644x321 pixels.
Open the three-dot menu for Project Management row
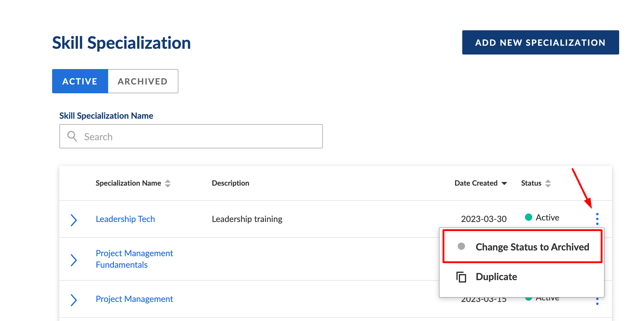[597, 301]
